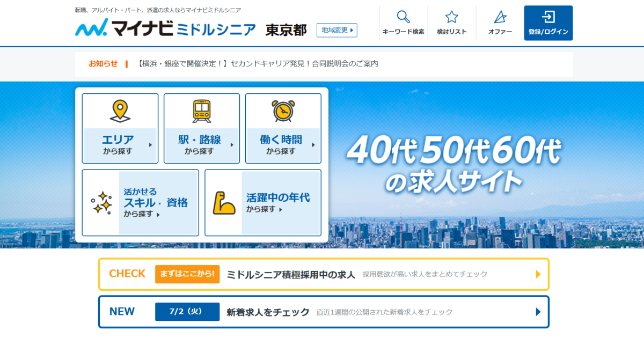Click the alarm clock 働く時間 icon

283,111
